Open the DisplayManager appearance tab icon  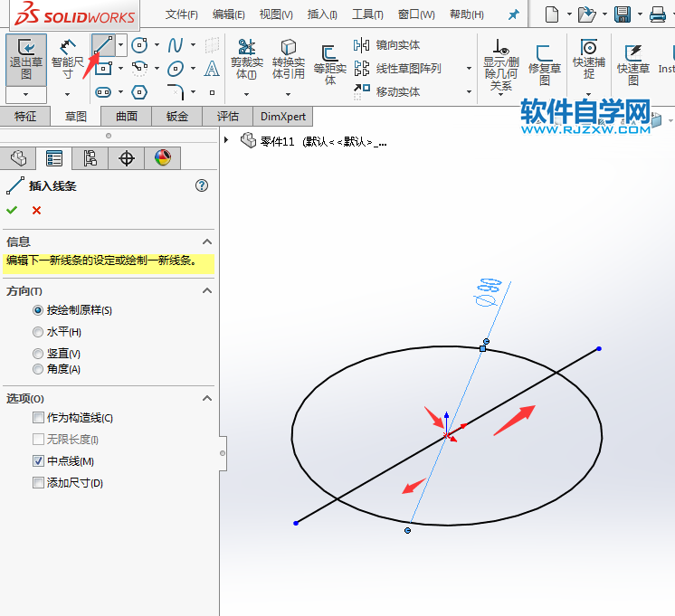coord(162,158)
